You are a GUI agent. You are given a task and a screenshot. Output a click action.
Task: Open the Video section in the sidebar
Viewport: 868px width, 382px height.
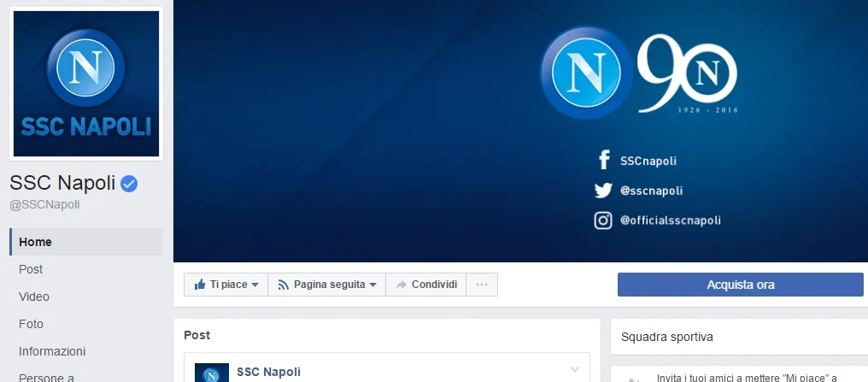pyautogui.click(x=34, y=297)
